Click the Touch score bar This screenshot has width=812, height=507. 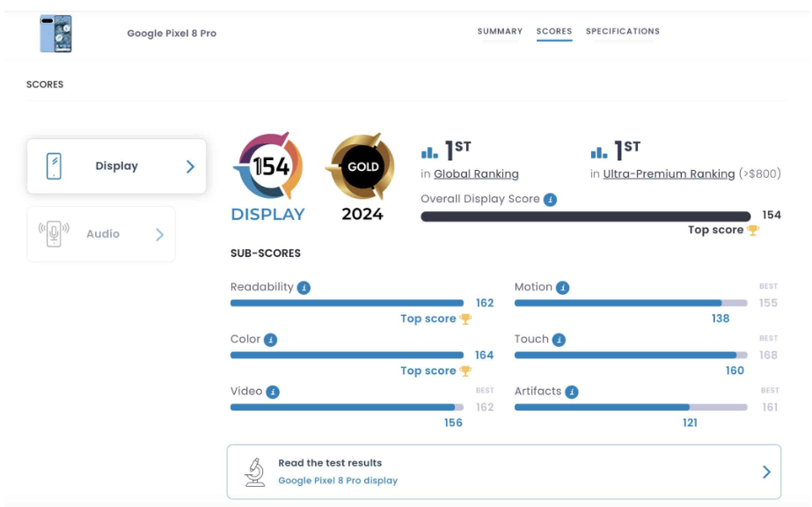pos(631,356)
